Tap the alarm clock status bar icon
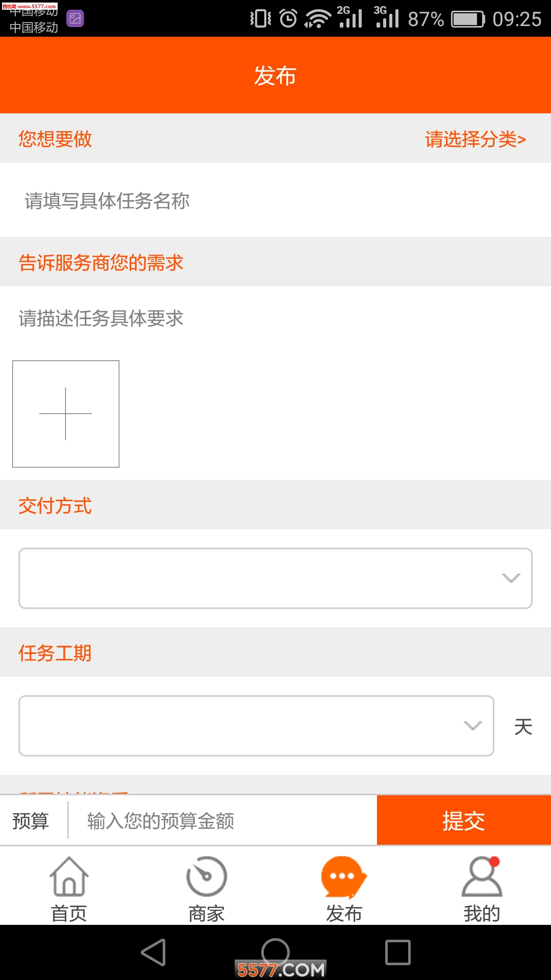The image size is (551, 980). pyautogui.click(x=288, y=19)
